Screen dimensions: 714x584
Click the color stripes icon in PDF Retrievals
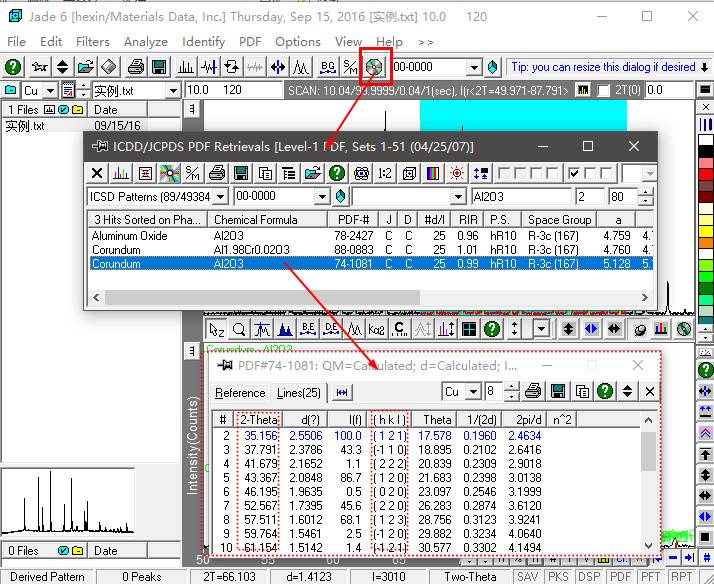[433, 173]
